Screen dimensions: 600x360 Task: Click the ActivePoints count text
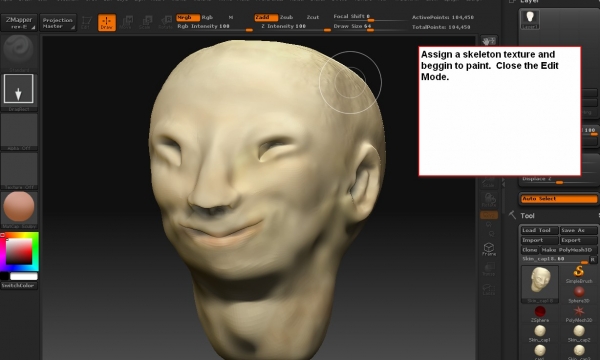[443, 17]
